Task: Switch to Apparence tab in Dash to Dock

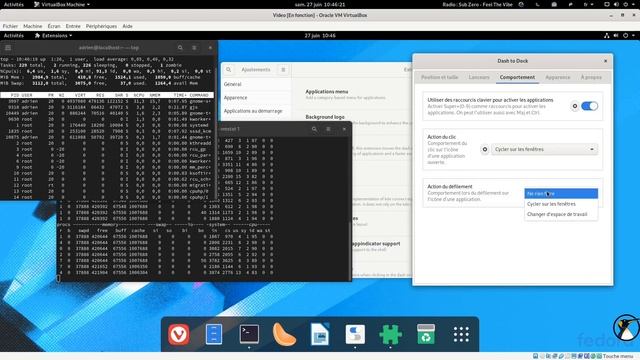Action: point(558,77)
